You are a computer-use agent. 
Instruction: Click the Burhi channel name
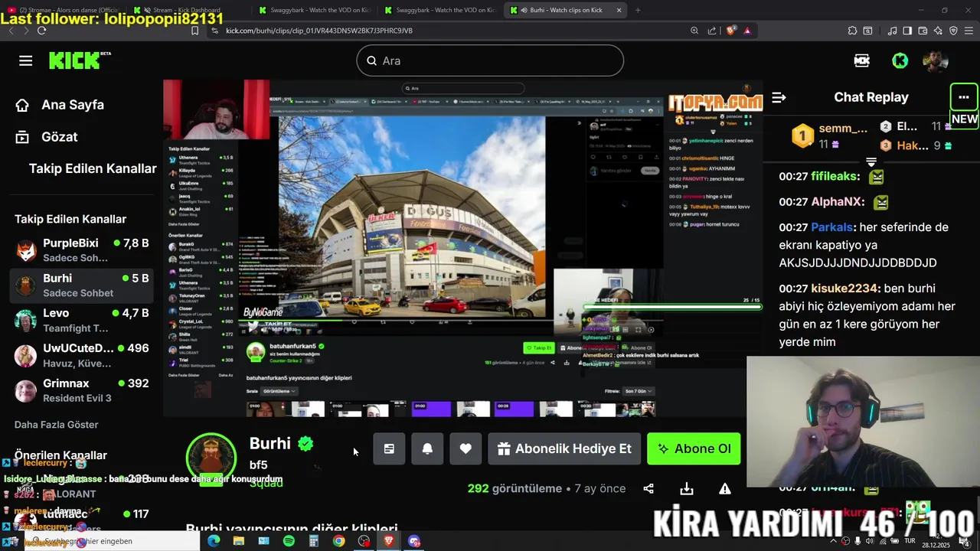point(270,444)
